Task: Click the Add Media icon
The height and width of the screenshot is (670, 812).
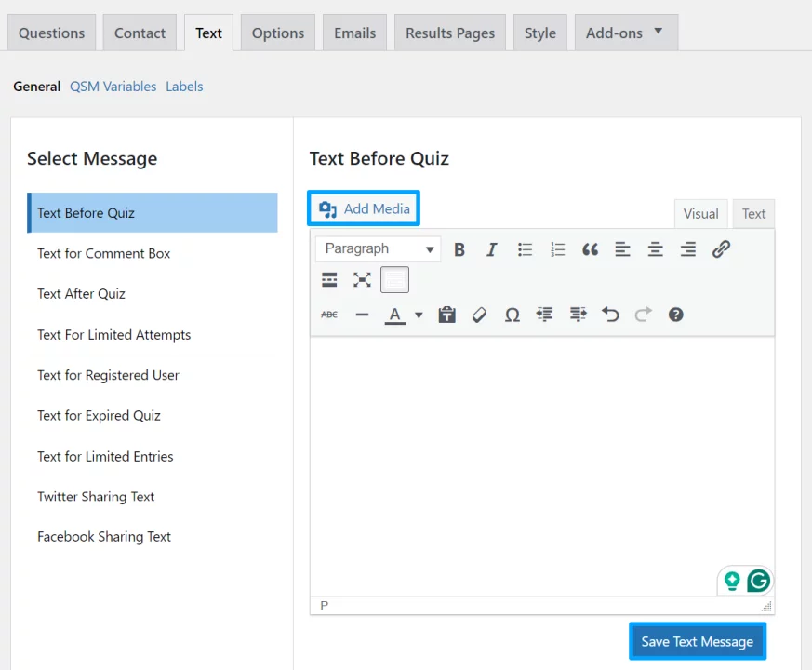Action: 327,208
